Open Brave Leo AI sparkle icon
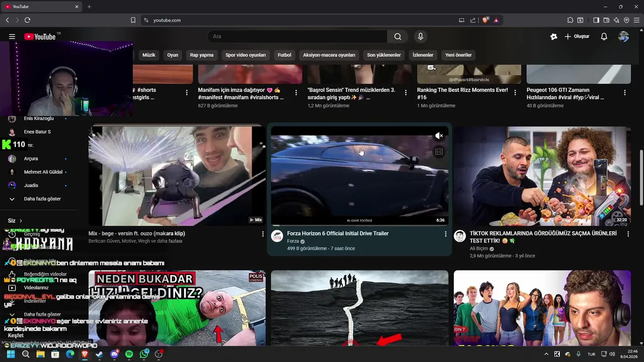 (616, 20)
